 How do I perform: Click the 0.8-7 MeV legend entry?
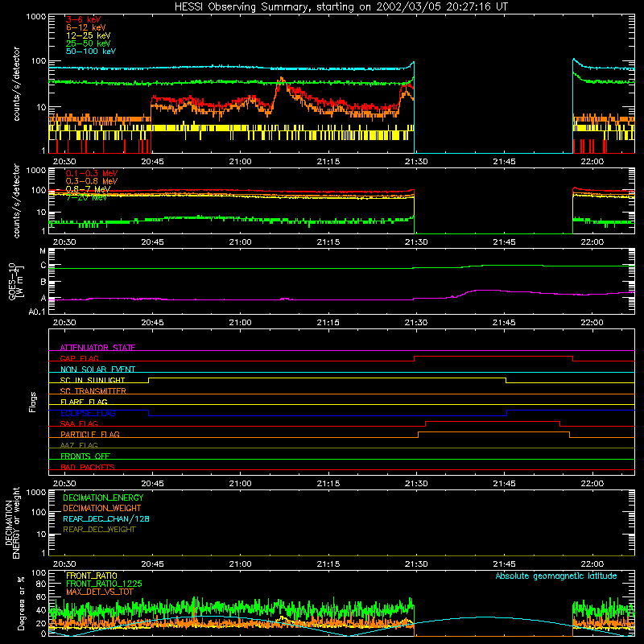89,189
